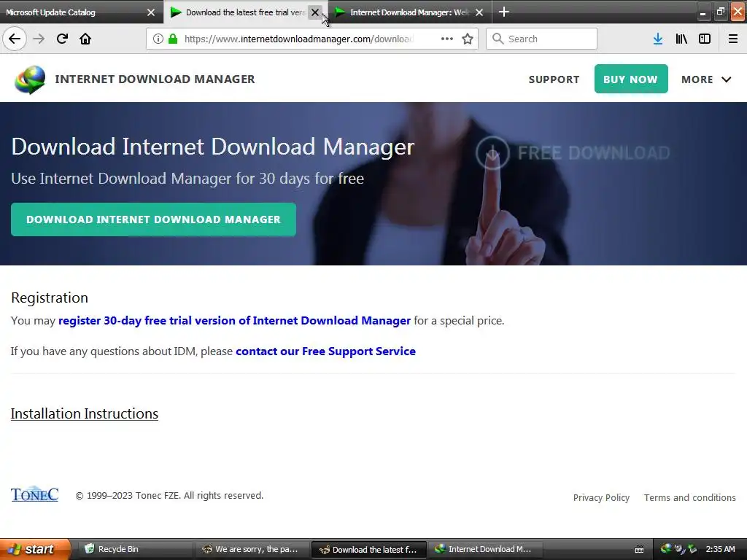Open a new browser tab

pyautogui.click(x=503, y=12)
